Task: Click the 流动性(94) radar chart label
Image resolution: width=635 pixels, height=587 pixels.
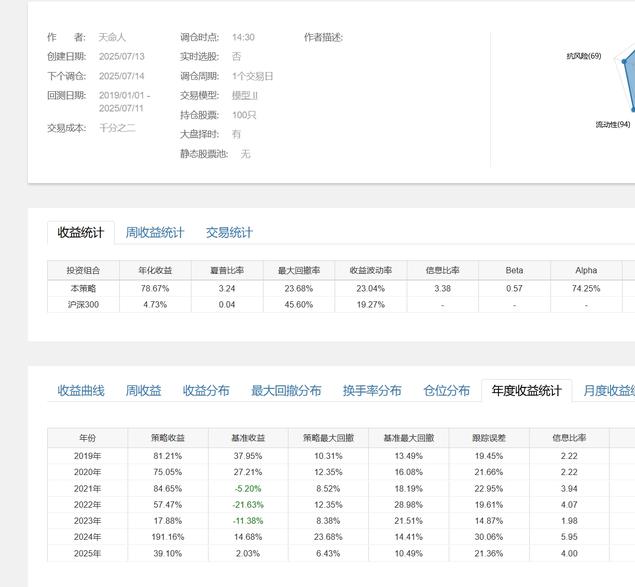Action: pos(612,125)
